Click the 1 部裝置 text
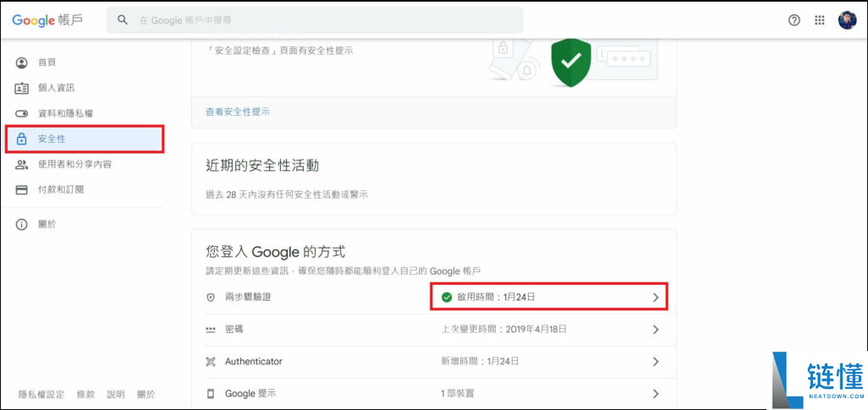Screen dimensions: 868x410 tap(457, 394)
